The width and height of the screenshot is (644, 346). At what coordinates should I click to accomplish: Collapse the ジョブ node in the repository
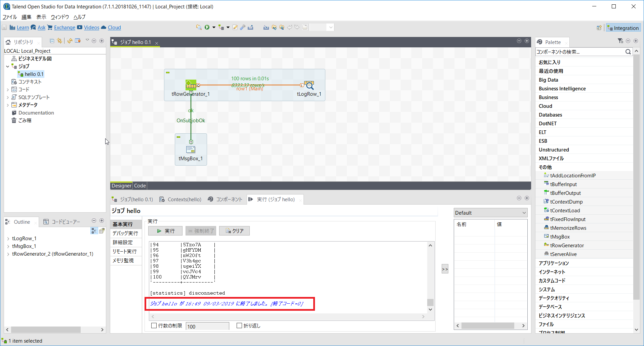(8, 66)
